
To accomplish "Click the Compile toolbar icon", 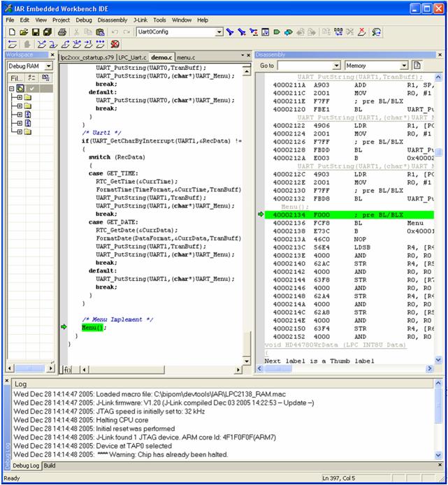I will coord(326,32).
